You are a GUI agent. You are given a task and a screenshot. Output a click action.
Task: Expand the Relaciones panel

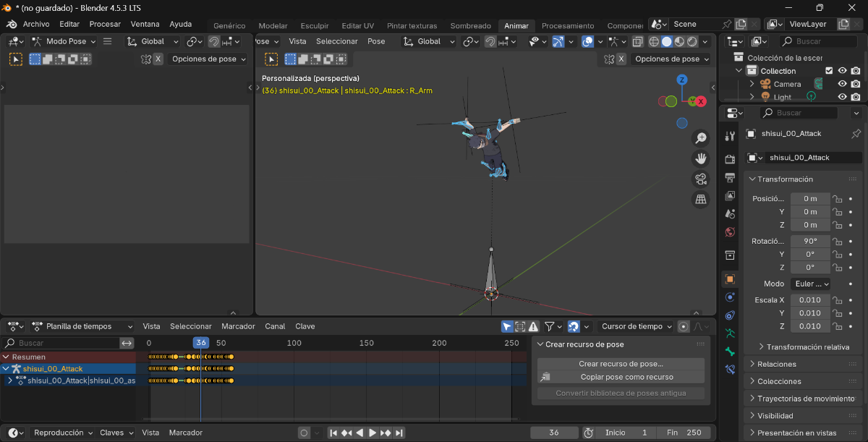point(776,364)
